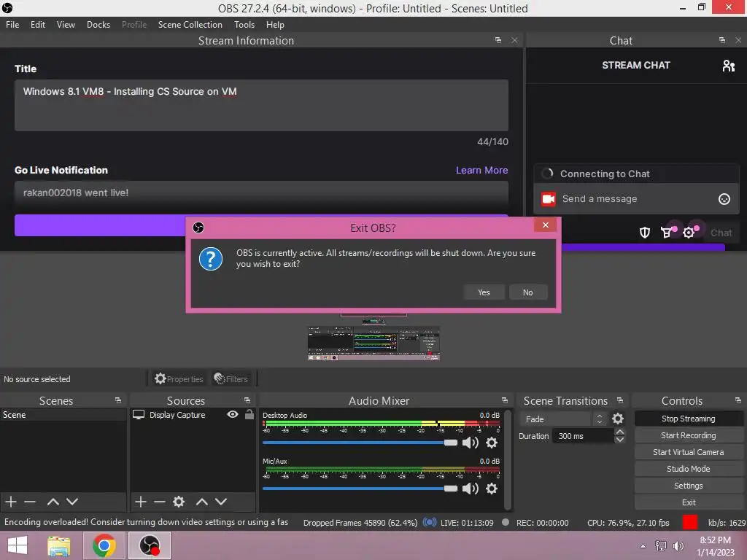Open Desktop Audio settings gear
This screenshot has height=560, width=747.
[x=492, y=443]
